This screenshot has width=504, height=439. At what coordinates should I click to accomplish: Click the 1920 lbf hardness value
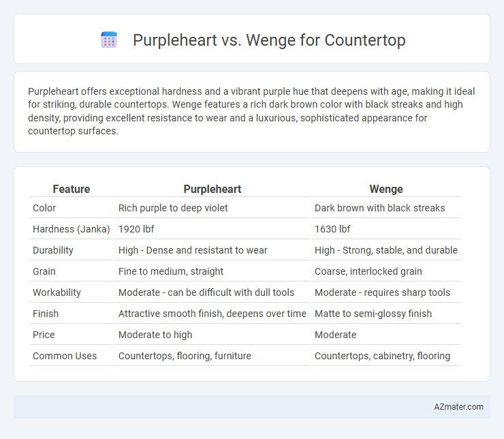[x=136, y=229]
